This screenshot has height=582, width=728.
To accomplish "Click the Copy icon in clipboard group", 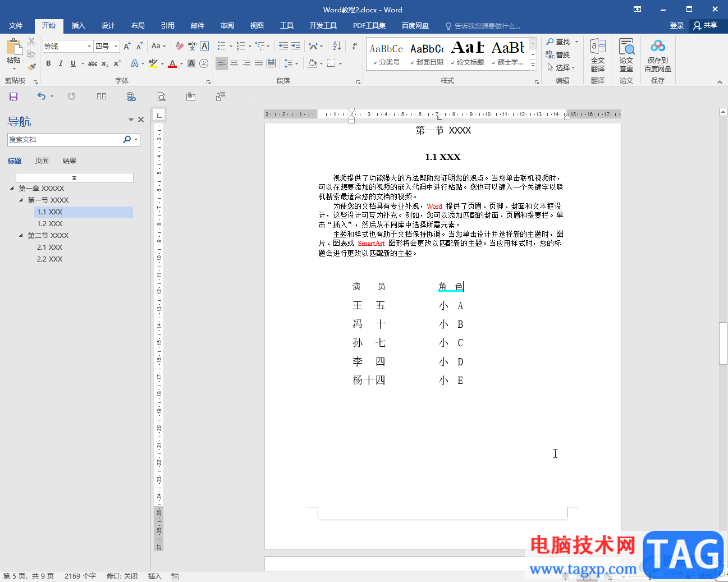I will (31, 54).
